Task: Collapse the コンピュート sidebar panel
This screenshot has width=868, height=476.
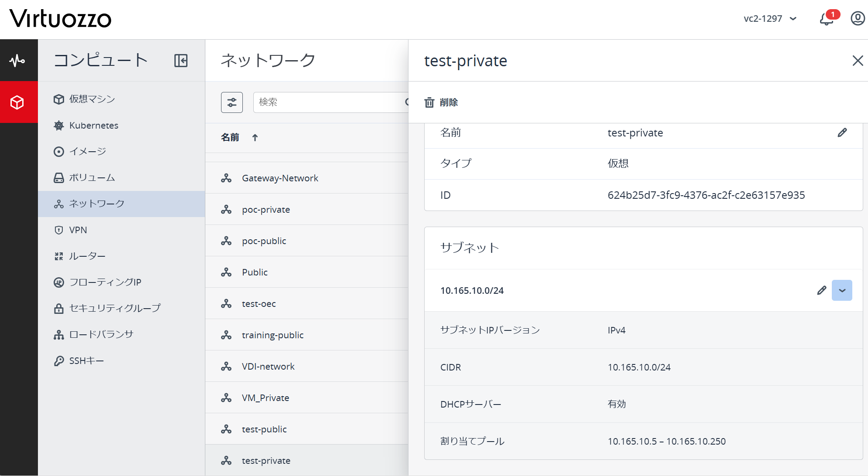Action: [x=180, y=61]
